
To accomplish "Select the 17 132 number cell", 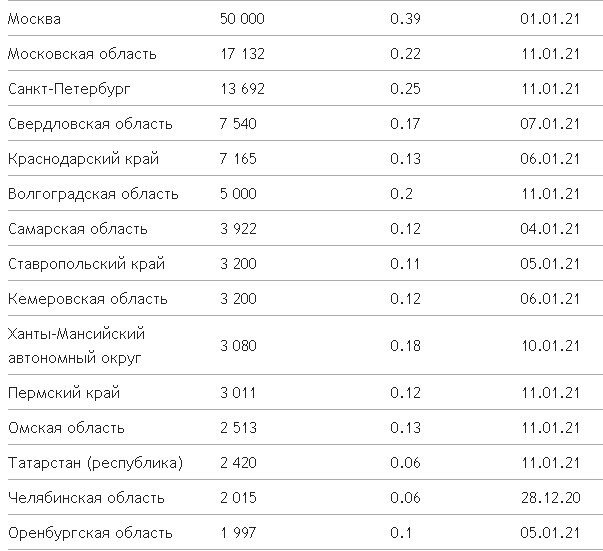I will coord(241,54).
